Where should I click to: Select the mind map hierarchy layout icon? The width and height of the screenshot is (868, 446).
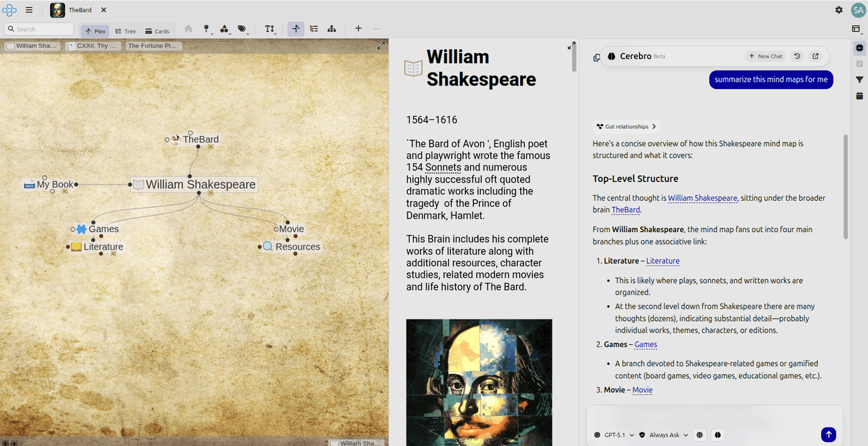(x=332, y=29)
